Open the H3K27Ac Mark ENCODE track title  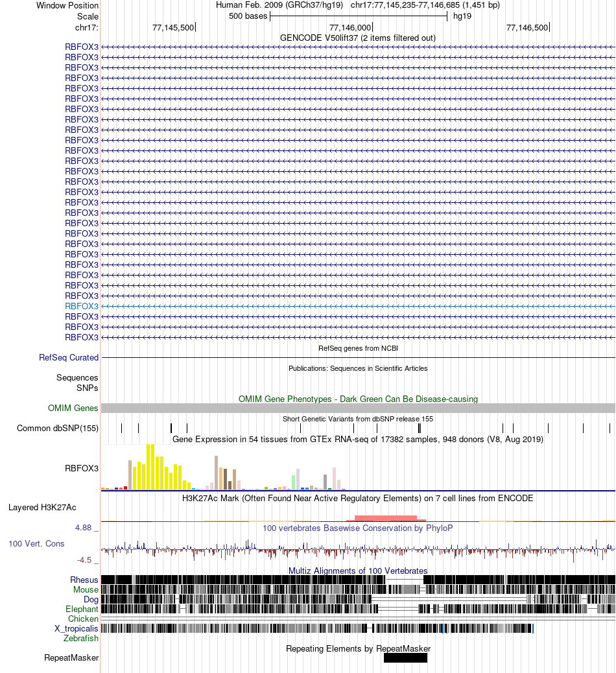358,499
